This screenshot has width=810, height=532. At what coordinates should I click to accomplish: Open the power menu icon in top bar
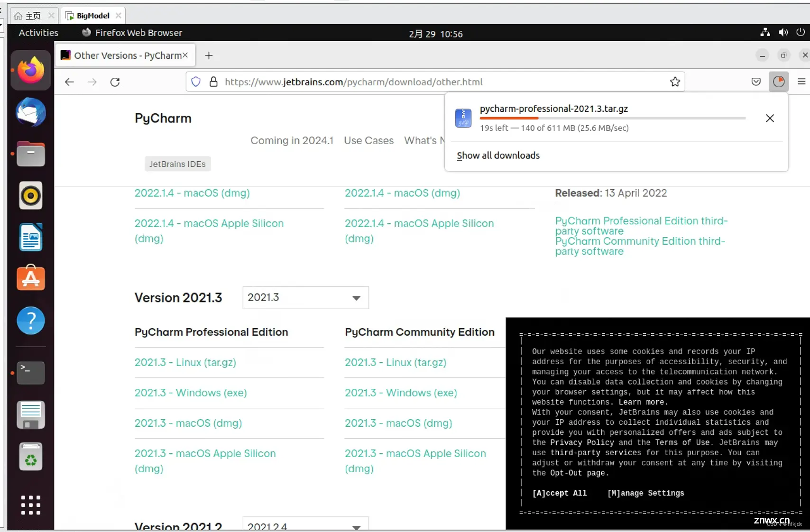tap(801, 32)
